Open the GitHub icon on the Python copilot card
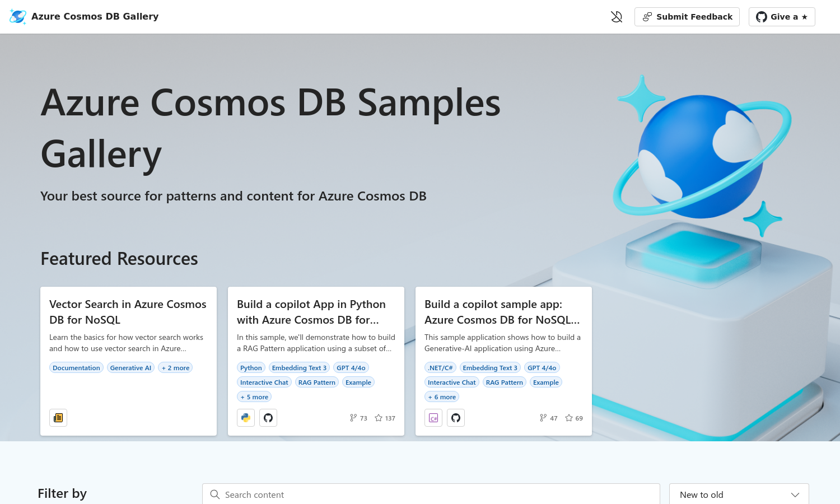840x504 pixels. [x=268, y=417]
